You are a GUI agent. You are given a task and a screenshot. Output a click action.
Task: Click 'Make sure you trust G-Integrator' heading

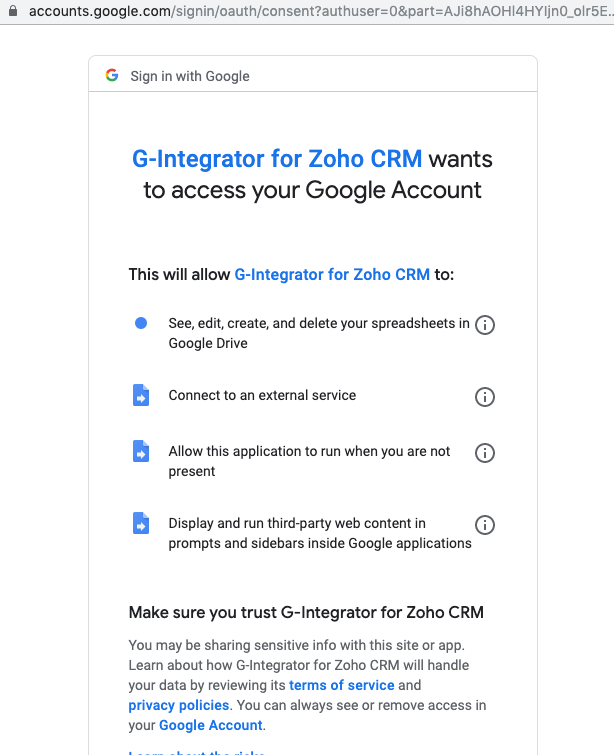(x=306, y=612)
